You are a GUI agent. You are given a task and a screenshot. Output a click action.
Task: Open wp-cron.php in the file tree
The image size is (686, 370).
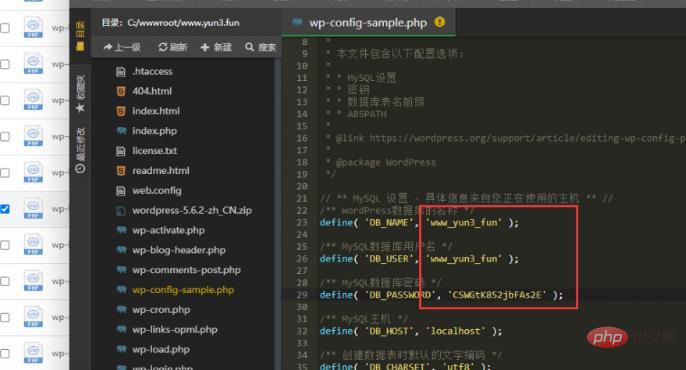161,310
